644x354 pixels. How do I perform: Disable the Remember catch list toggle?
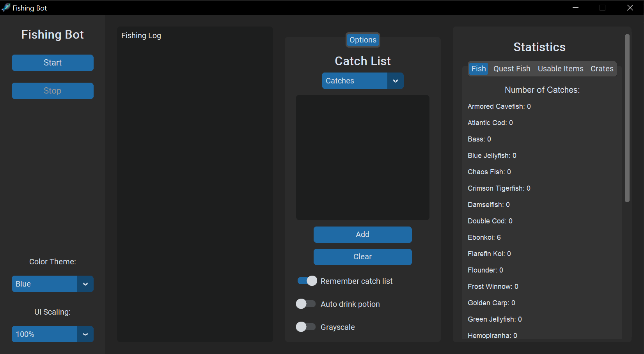(307, 281)
